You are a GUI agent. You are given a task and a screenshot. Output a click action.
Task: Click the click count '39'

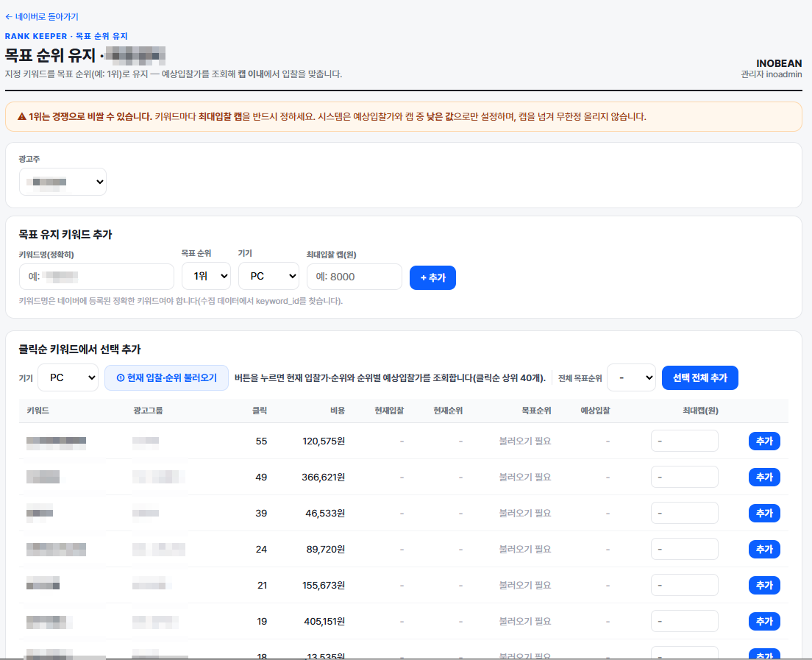pos(262,513)
